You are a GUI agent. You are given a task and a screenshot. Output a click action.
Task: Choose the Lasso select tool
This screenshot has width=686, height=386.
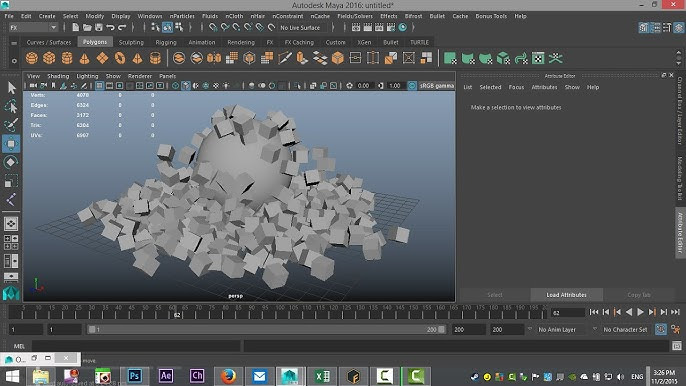pyautogui.click(x=11, y=106)
